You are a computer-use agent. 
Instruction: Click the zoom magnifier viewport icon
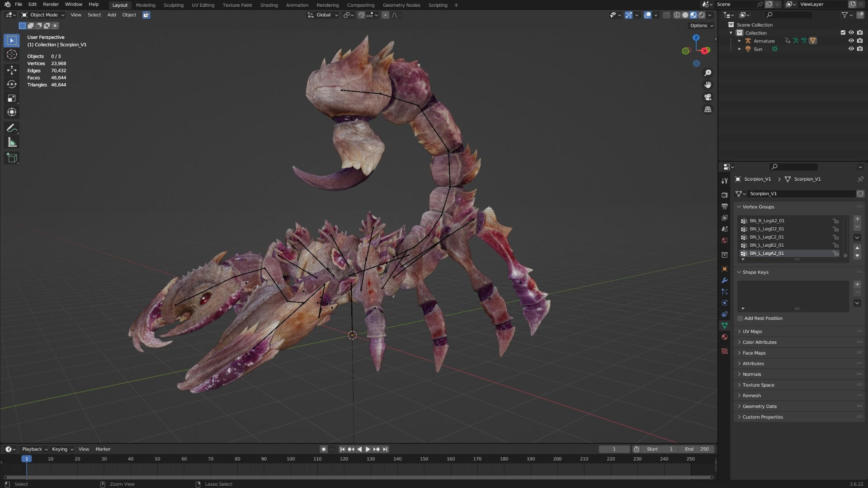click(708, 73)
